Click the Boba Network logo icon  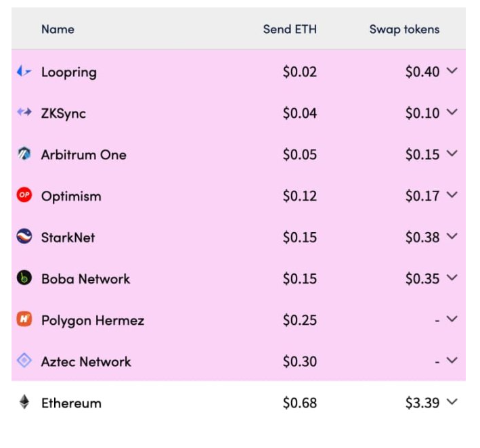point(24,278)
